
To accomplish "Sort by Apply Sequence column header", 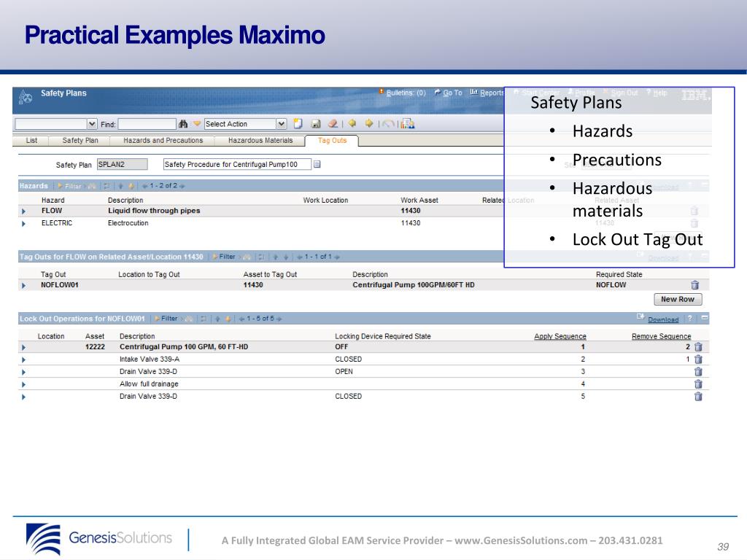I will pyautogui.click(x=560, y=336).
